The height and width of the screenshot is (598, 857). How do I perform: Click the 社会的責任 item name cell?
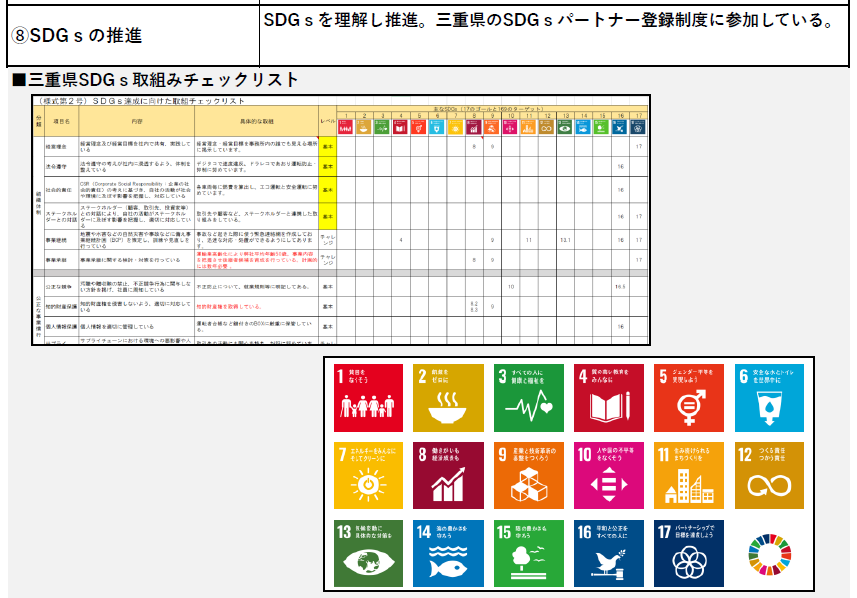pos(61,190)
